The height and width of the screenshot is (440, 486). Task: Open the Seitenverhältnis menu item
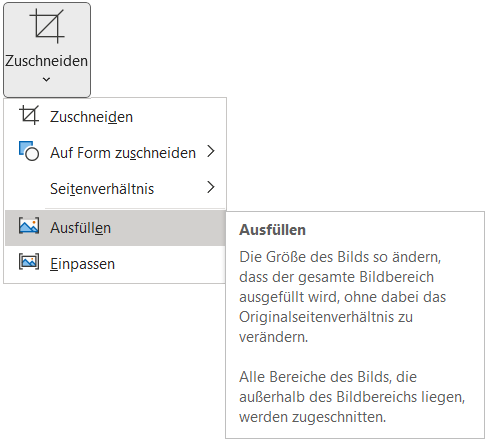[x=115, y=188]
